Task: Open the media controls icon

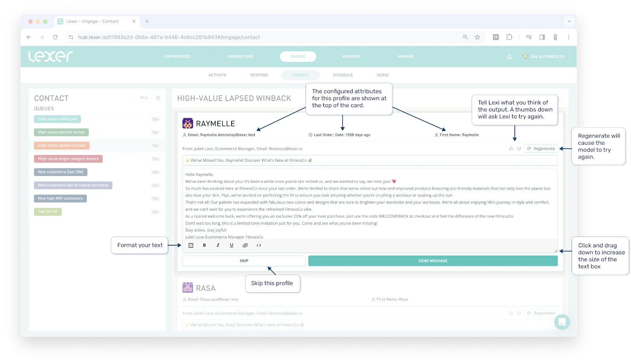Action: 529,37
